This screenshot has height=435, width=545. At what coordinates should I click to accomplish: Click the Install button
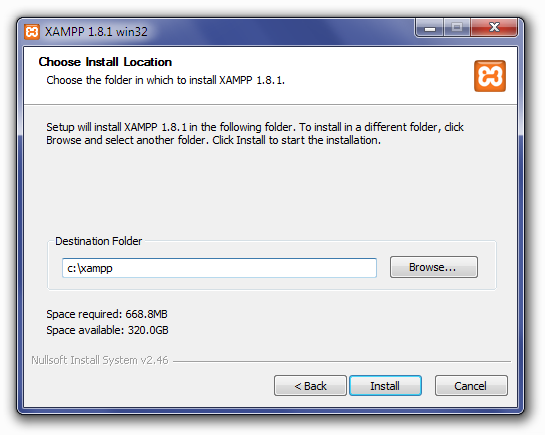tap(385, 385)
